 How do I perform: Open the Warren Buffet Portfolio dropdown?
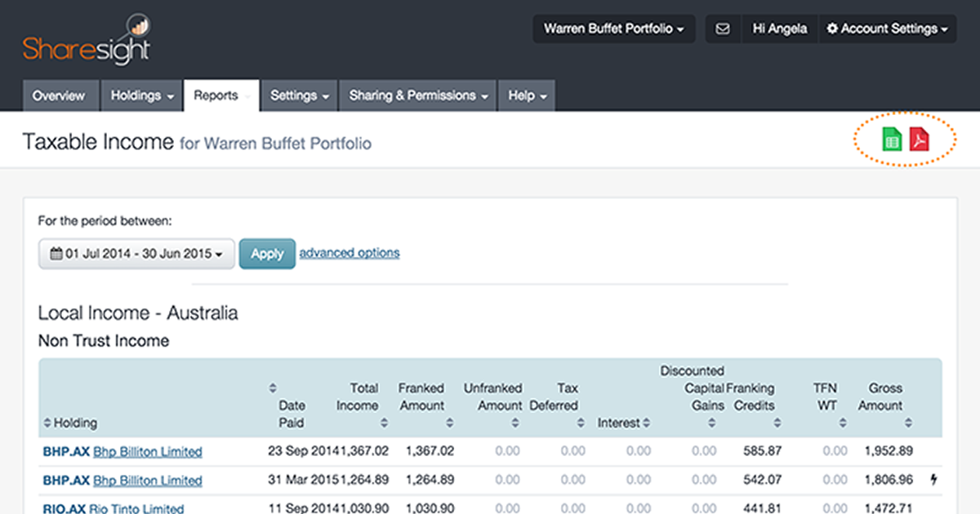click(x=613, y=28)
